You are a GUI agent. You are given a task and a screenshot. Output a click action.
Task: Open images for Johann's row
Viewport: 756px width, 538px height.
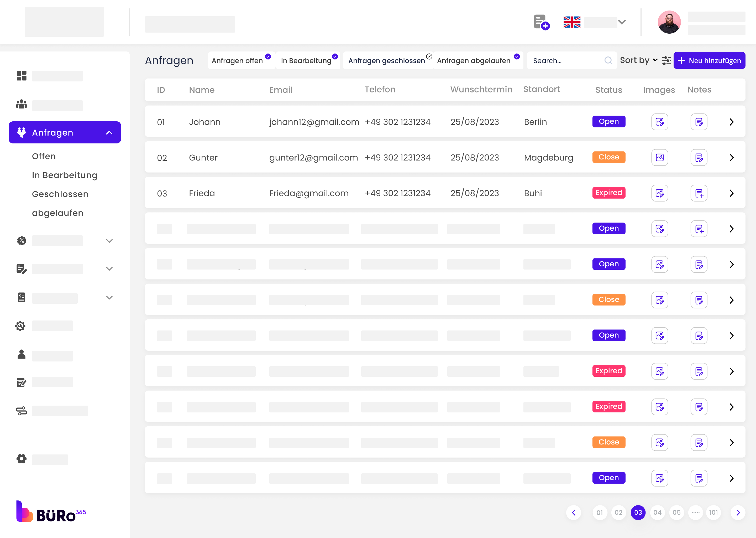tap(660, 122)
